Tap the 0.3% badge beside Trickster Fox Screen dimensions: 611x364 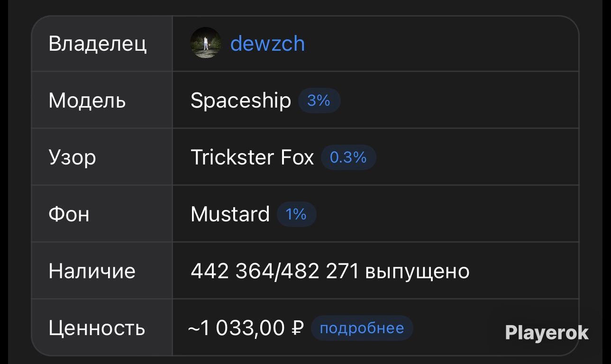click(x=348, y=157)
